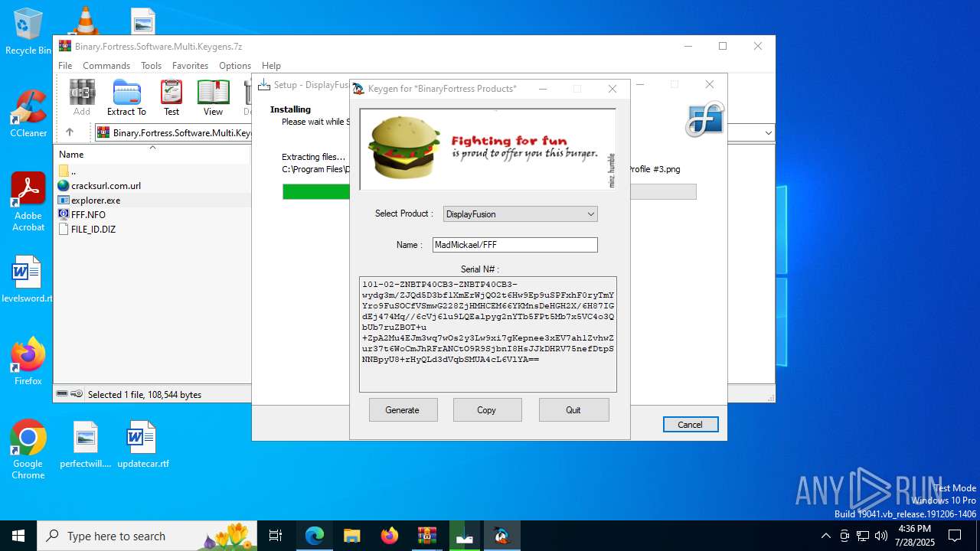The height and width of the screenshot is (551, 980).
Task: Open updatecar.rtf desktop document
Action: 143,444
